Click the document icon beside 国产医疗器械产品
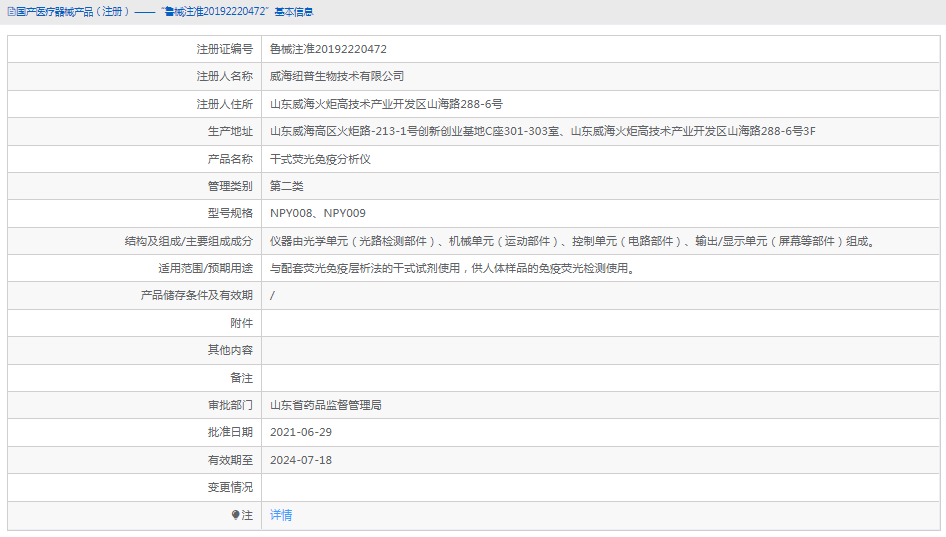The height and width of the screenshot is (537, 946). (x=11, y=12)
